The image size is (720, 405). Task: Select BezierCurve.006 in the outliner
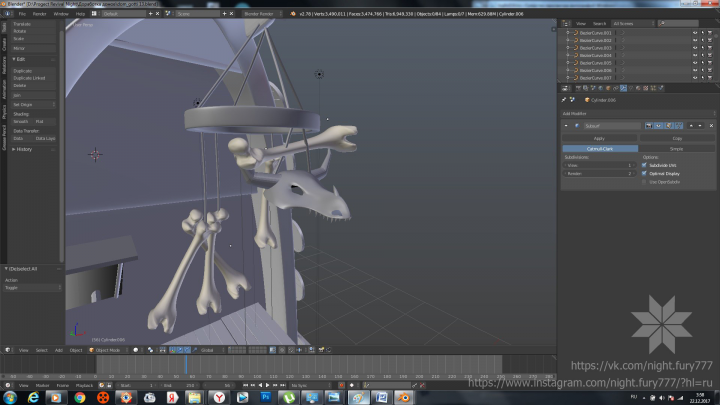595,70
